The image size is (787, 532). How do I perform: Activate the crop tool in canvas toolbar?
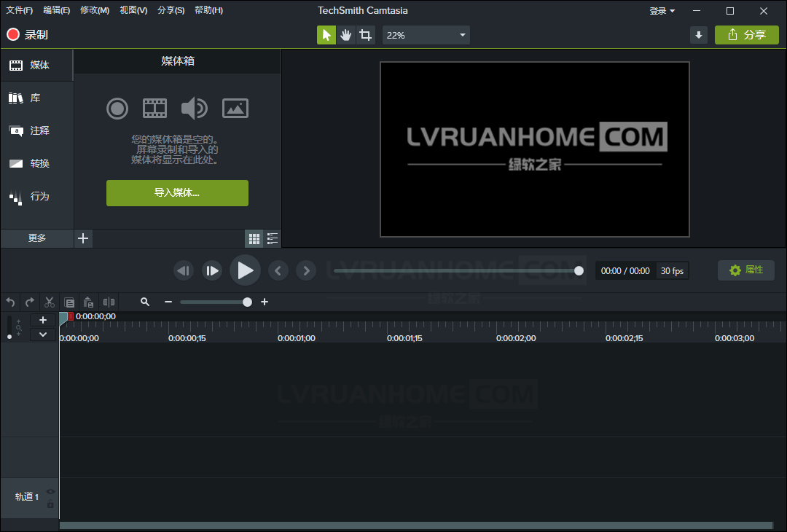click(x=366, y=35)
